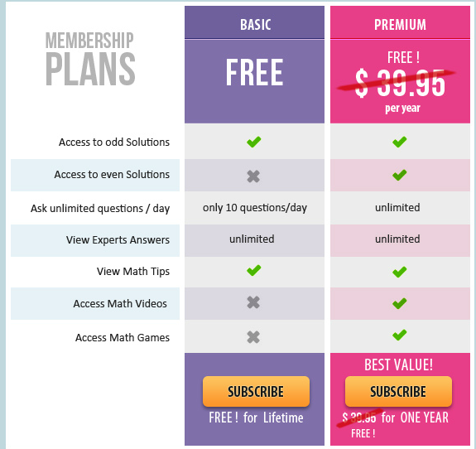This screenshot has height=449, width=476.
Task: Subscribe to the Basic free plan
Action: 257,392
